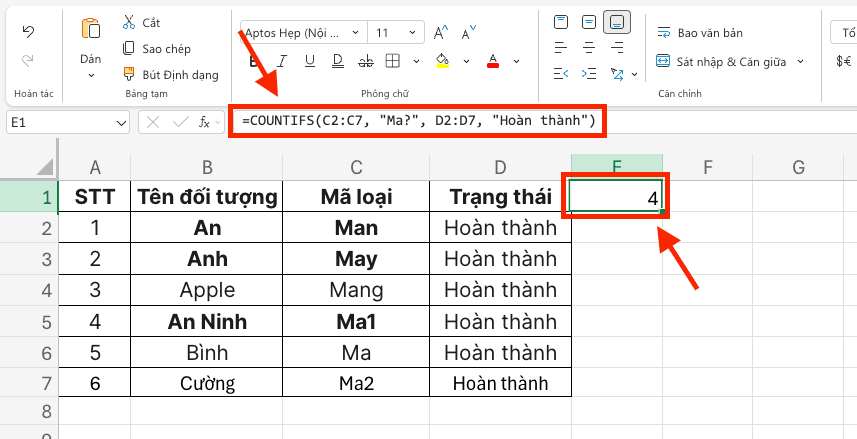This screenshot has height=439, width=857.
Task: Select the 'Tên đối tượng' header cell
Action: click(x=207, y=196)
